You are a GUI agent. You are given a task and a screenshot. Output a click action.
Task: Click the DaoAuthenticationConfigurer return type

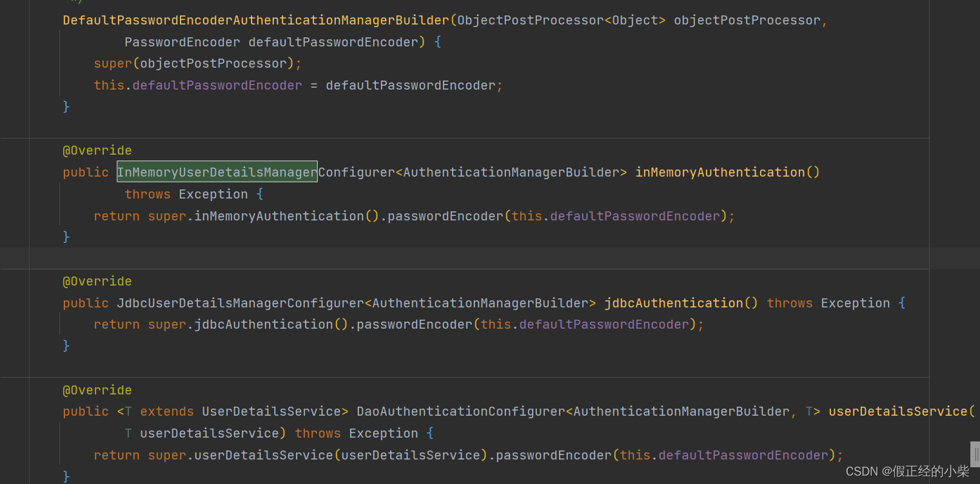point(461,412)
